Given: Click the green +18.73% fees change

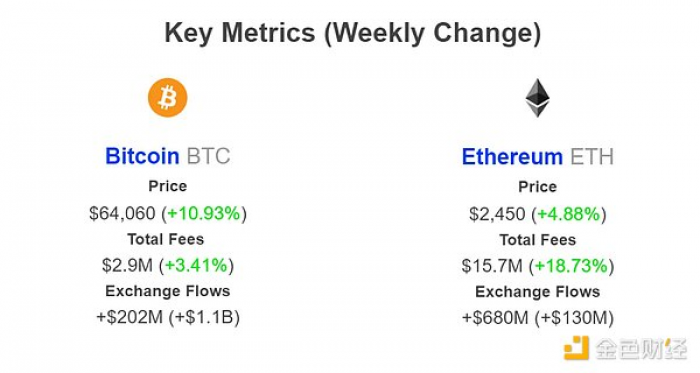Looking at the screenshot, I should click(x=571, y=266).
